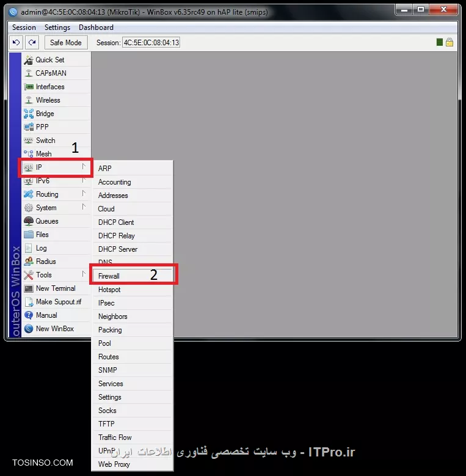Select Hotspot from the IP submenu
This screenshot has height=476, width=466.
(x=133, y=289)
